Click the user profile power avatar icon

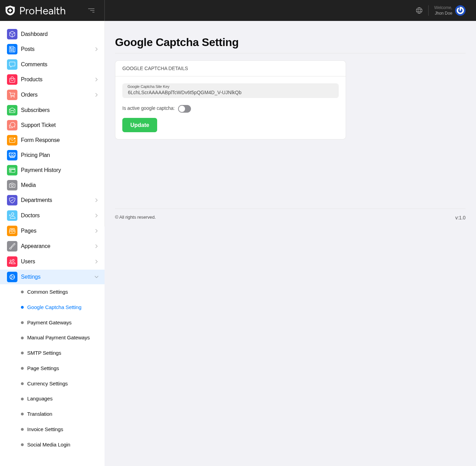pos(460,10)
